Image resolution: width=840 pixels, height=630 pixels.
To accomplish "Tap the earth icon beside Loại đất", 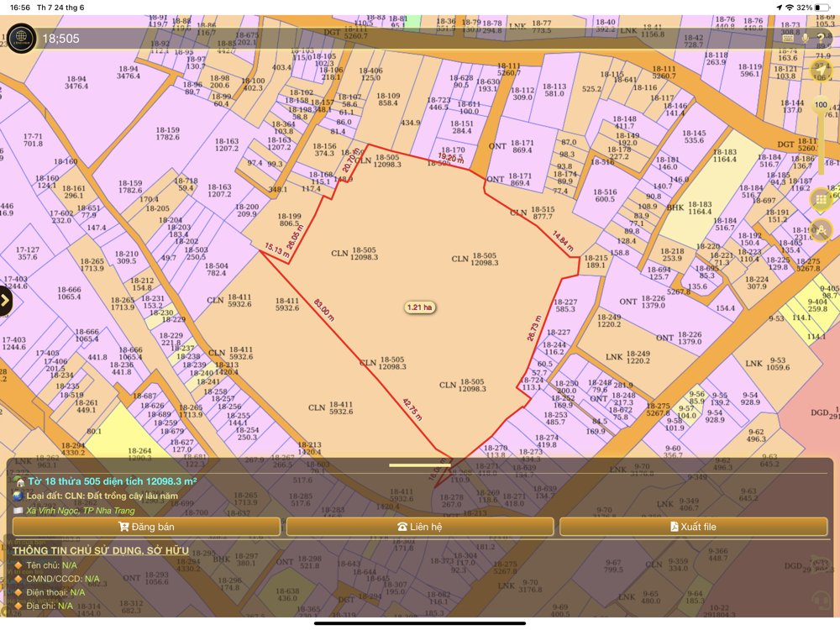I will click(x=18, y=496).
